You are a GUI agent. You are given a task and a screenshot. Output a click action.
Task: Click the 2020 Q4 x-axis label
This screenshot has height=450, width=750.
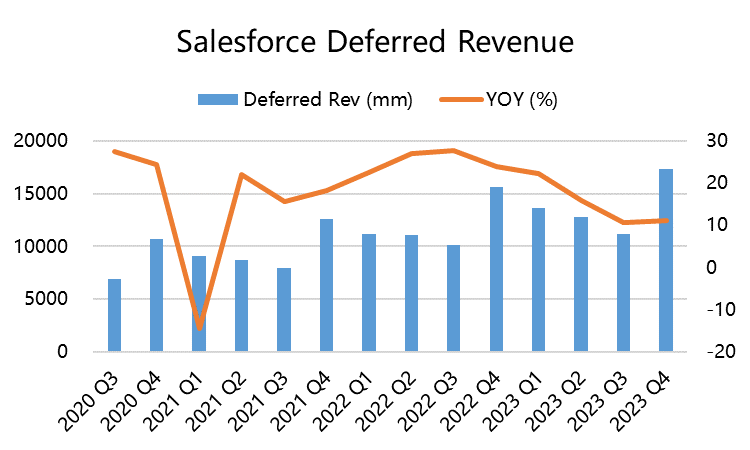pyautogui.click(x=131, y=401)
